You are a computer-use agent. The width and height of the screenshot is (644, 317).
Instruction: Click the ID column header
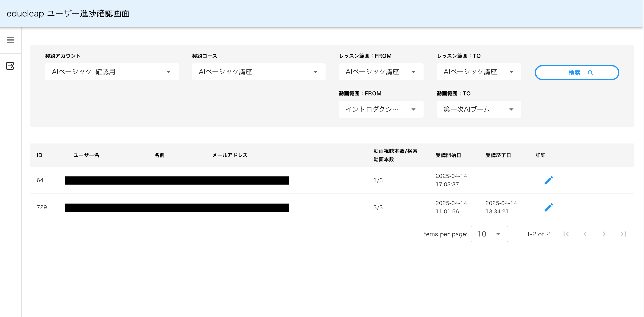pos(39,155)
